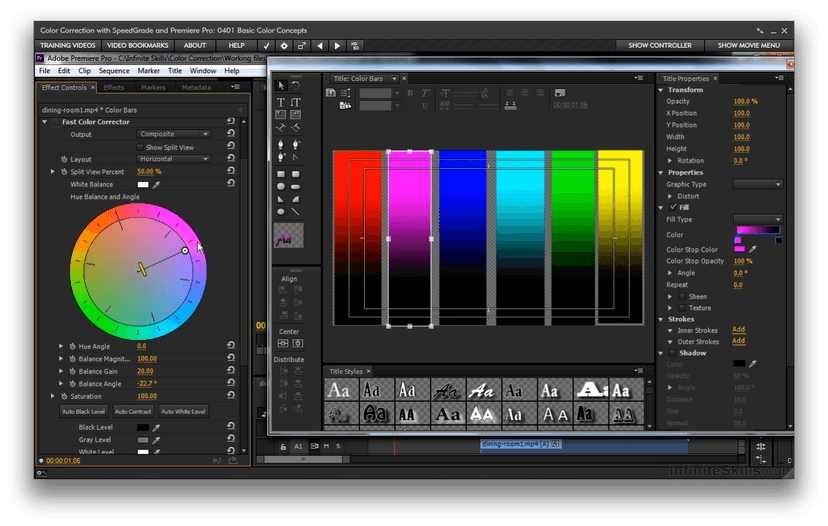Enable the Sheen checkbox

point(682,296)
